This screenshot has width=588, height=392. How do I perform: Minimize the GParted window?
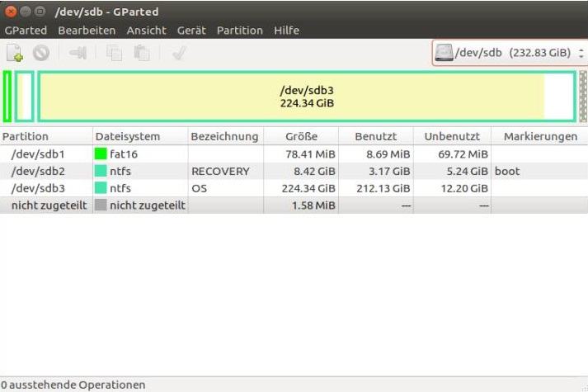point(26,12)
